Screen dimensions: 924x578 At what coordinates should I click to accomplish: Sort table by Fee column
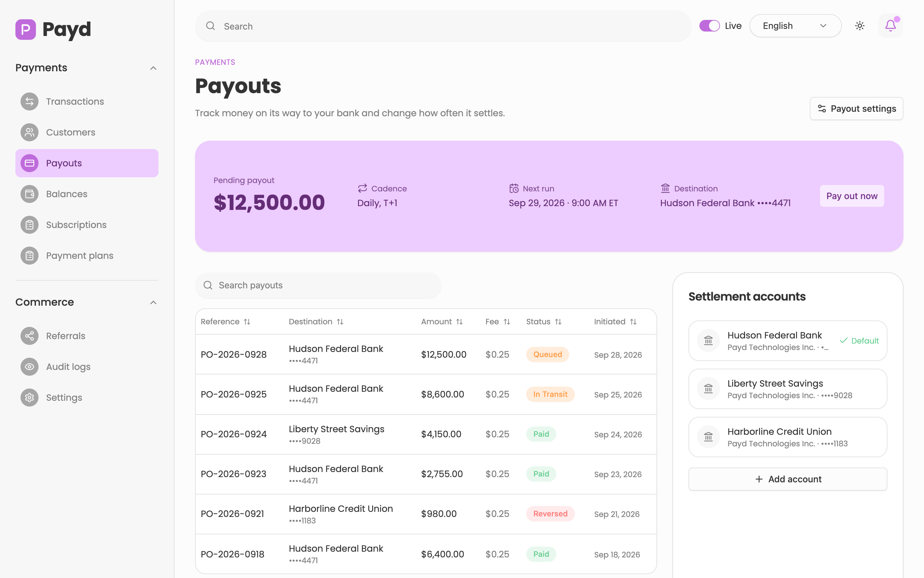[498, 321]
